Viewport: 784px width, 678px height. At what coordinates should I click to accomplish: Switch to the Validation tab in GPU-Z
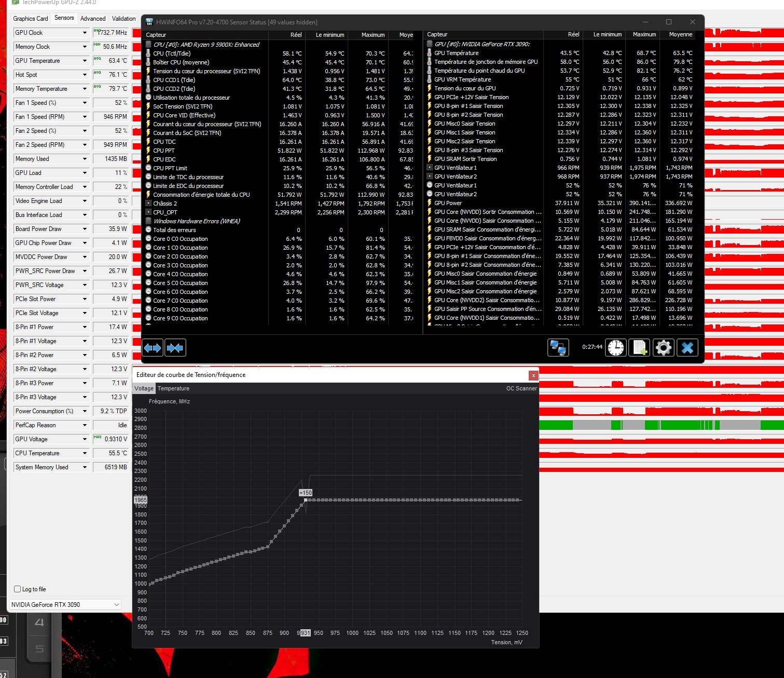pos(124,19)
